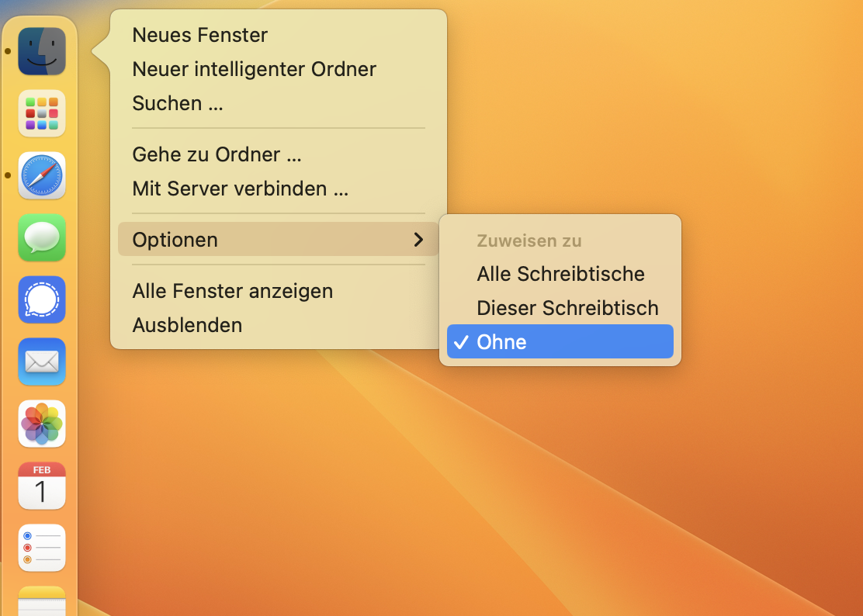Open the Mail app
863x616 pixels.
(42, 362)
